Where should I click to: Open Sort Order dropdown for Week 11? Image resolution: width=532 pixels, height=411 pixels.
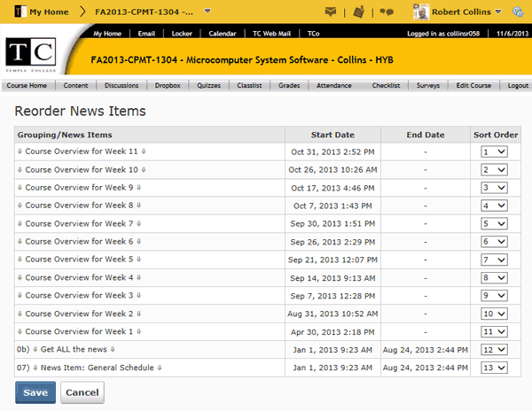pyautogui.click(x=494, y=151)
